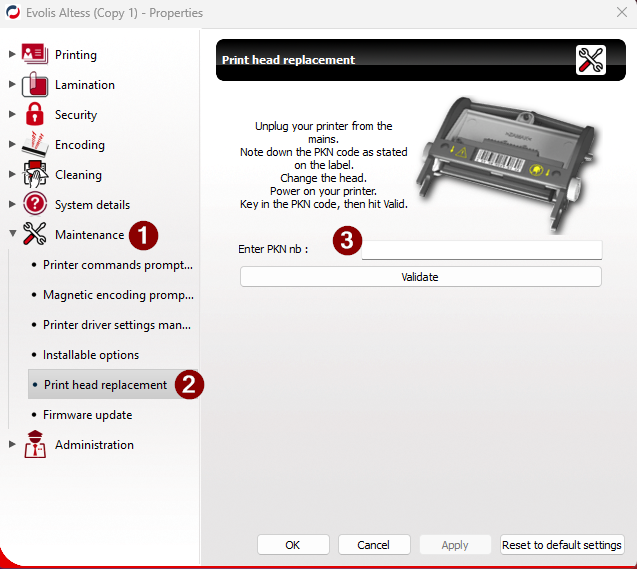Click the Printing category icon
Screen dimensions: 637x569
coord(35,54)
